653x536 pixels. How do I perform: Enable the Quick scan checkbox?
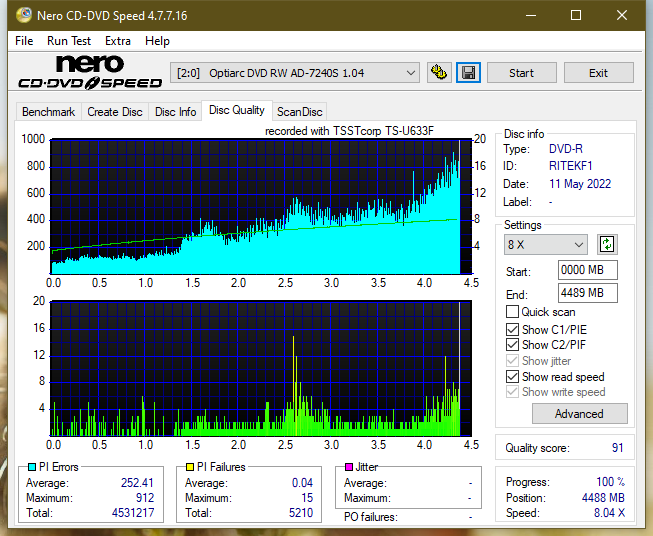(512, 312)
